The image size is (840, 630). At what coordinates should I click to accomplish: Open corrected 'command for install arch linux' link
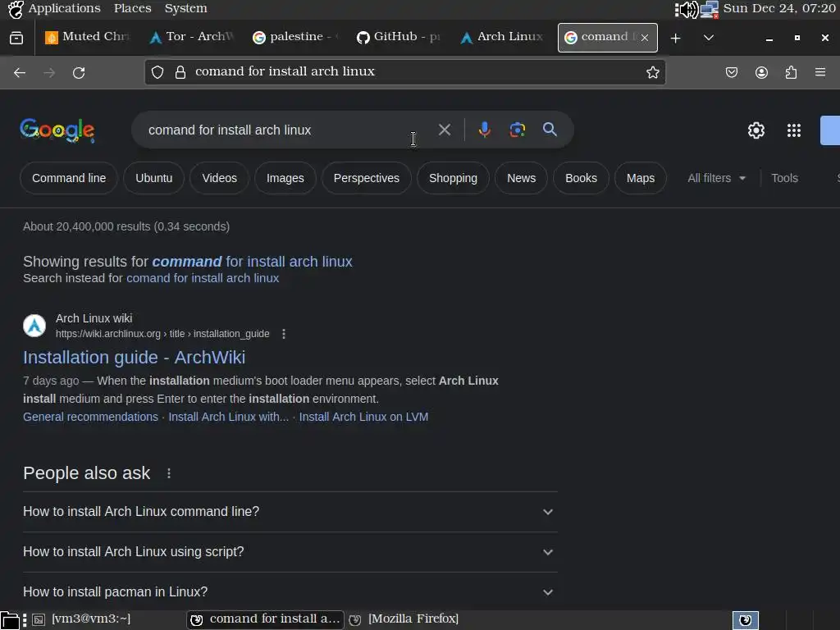click(253, 262)
